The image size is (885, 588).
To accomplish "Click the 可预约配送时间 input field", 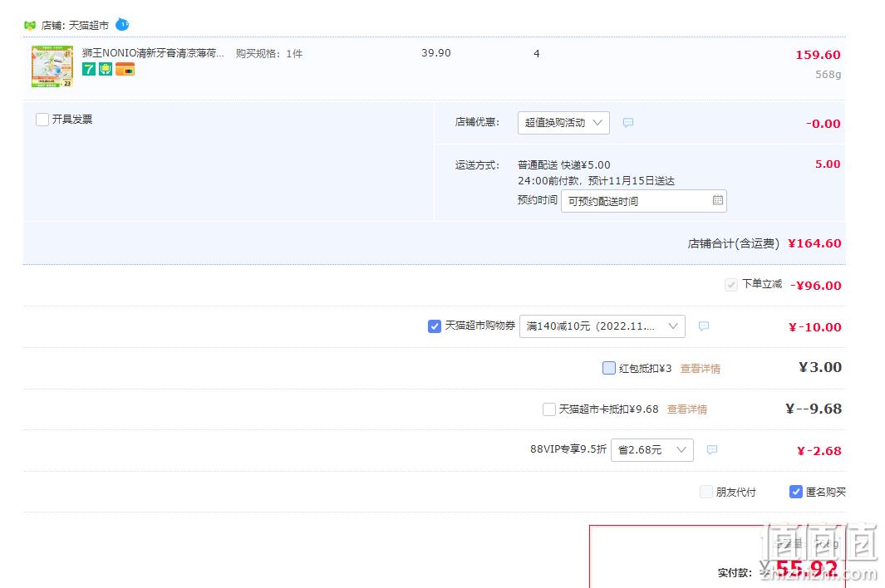I will tap(643, 201).
